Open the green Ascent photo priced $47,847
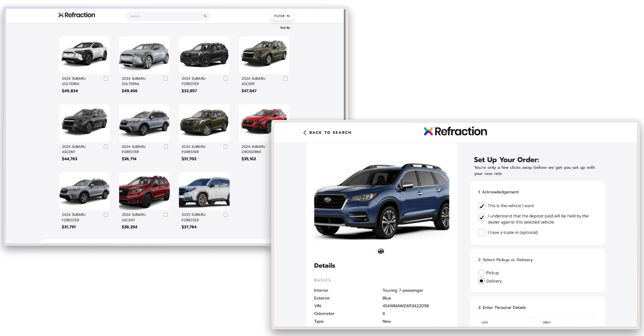Viewport: 644px width, 336px height. [264, 55]
